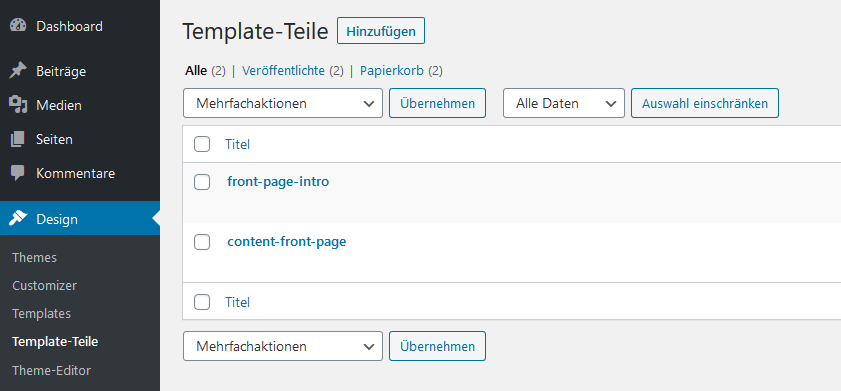This screenshot has height=391, width=841.
Task: Open the bottom Mehrfachaktionen dropdown
Action: (x=283, y=346)
